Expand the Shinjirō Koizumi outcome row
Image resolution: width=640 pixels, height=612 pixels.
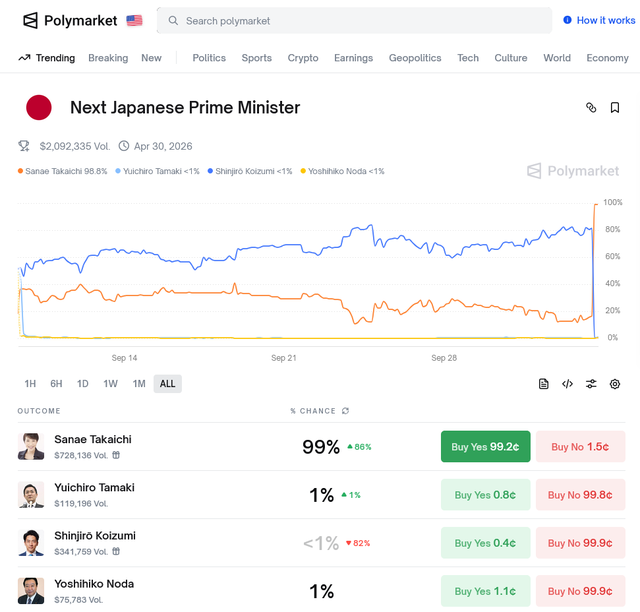pyautogui.click(x=150, y=543)
